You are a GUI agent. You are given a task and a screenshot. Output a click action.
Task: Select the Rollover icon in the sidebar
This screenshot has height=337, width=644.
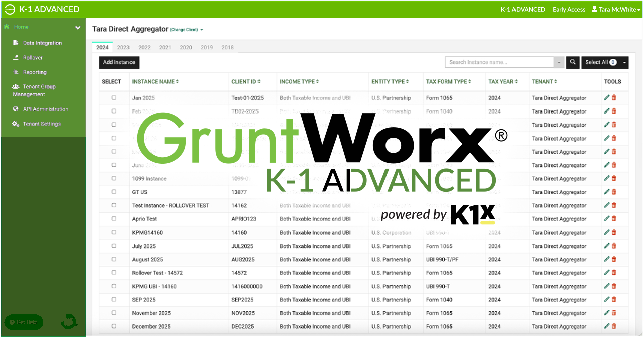coord(16,57)
